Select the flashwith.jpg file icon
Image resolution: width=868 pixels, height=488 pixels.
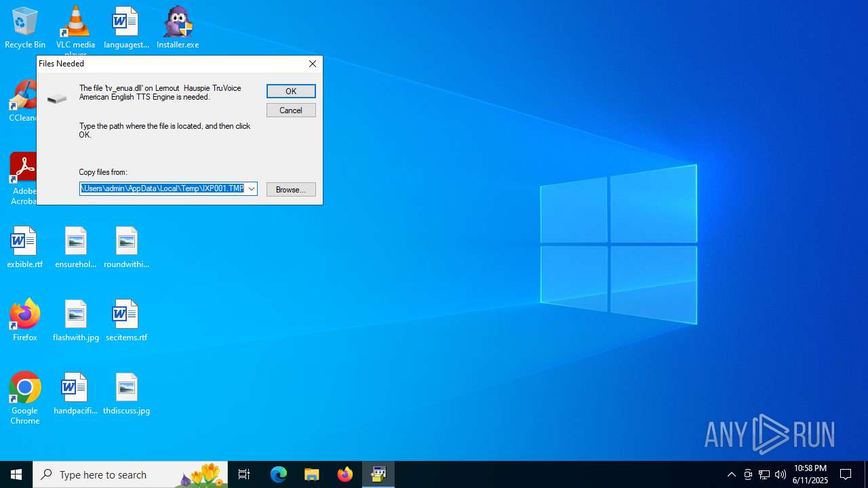click(x=75, y=320)
